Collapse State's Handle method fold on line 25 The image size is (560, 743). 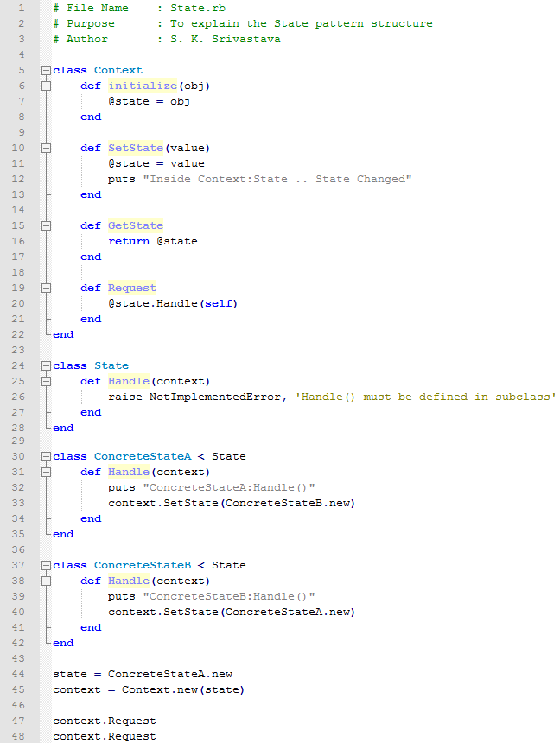coord(46,381)
